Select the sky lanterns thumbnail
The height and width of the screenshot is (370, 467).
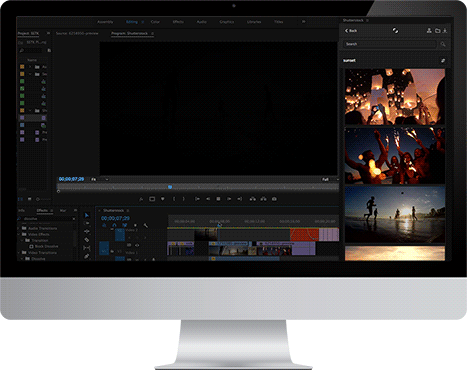tap(395, 97)
